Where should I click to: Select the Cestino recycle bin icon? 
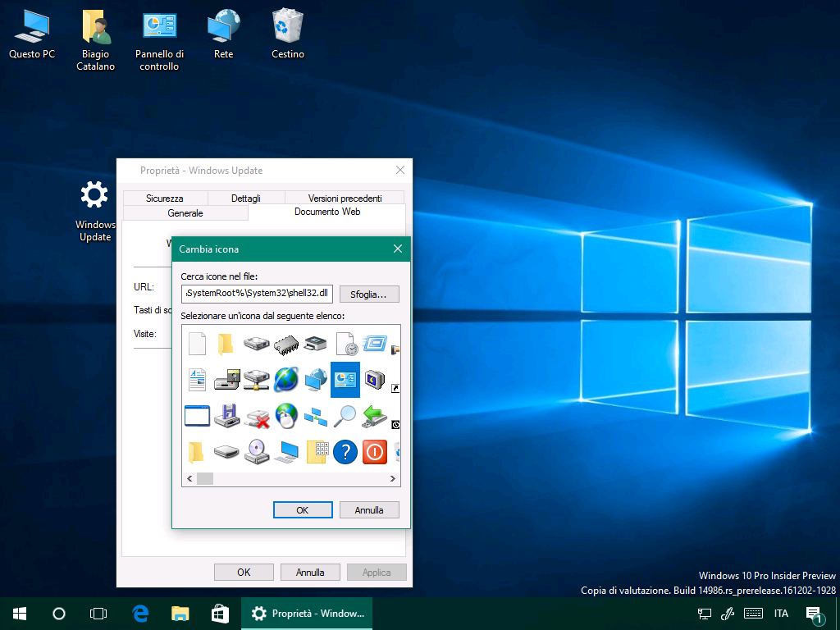point(288,34)
